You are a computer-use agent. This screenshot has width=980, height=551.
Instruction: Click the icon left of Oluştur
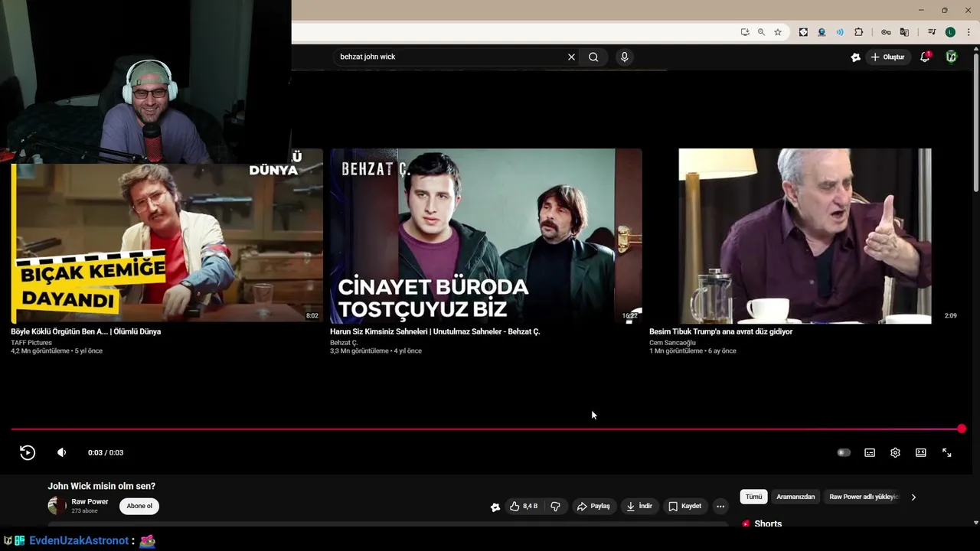pyautogui.click(x=855, y=57)
